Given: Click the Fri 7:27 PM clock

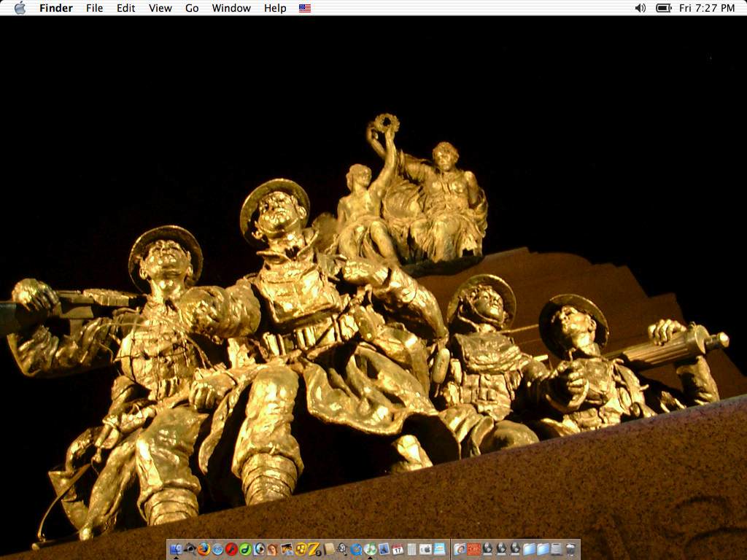Looking at the screenshot, I should [x=706, y=8].
